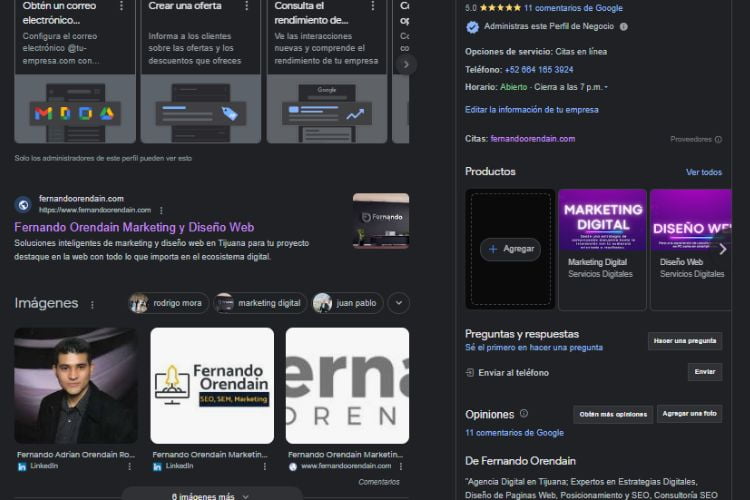Expand hours dropdown 'Cierra a las 7 p.m.'
This screenshot has width=750, height=500.
[606, 88]
